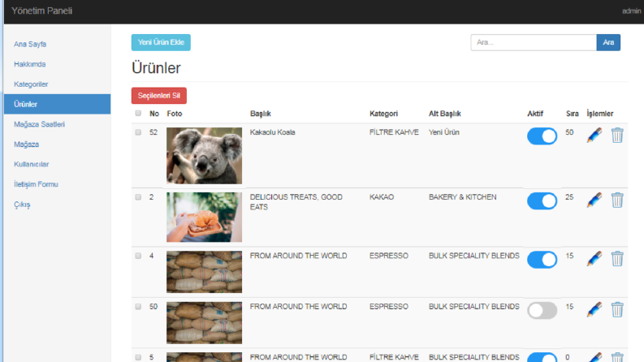644x362 pixels.
Task: Toggle Aktif switch for product number 5
Action: tap(542, 357)
